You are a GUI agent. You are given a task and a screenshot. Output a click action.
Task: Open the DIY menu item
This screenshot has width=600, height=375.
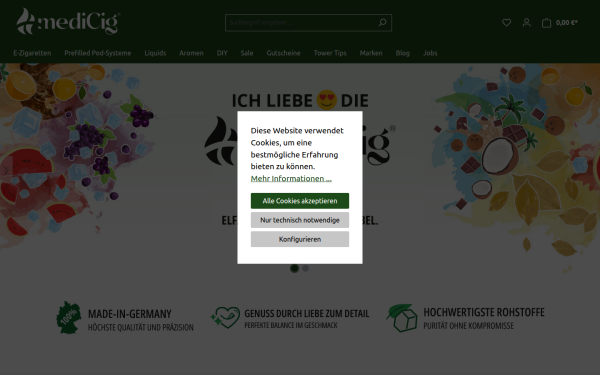point(222,53)
